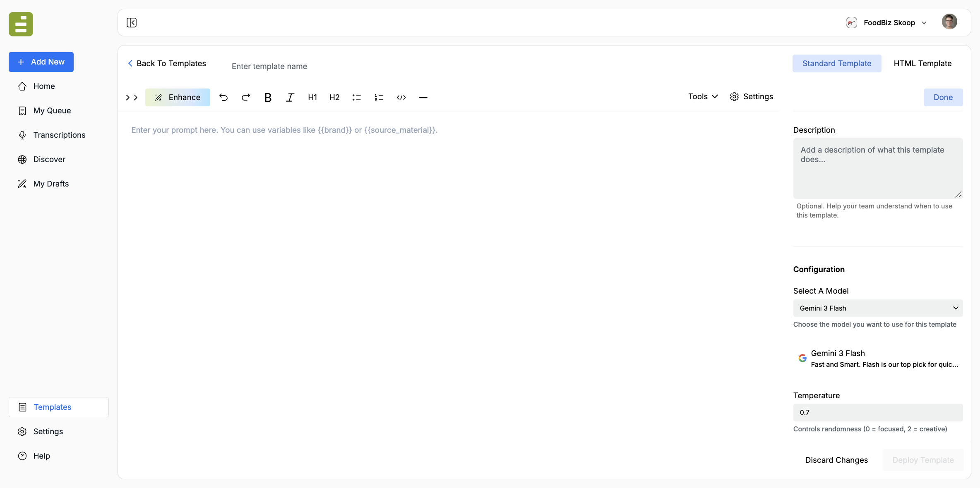This screenshot has width=980, height=488.
Task: Select Templates in the sidebar
Action: tap(59, 407)
